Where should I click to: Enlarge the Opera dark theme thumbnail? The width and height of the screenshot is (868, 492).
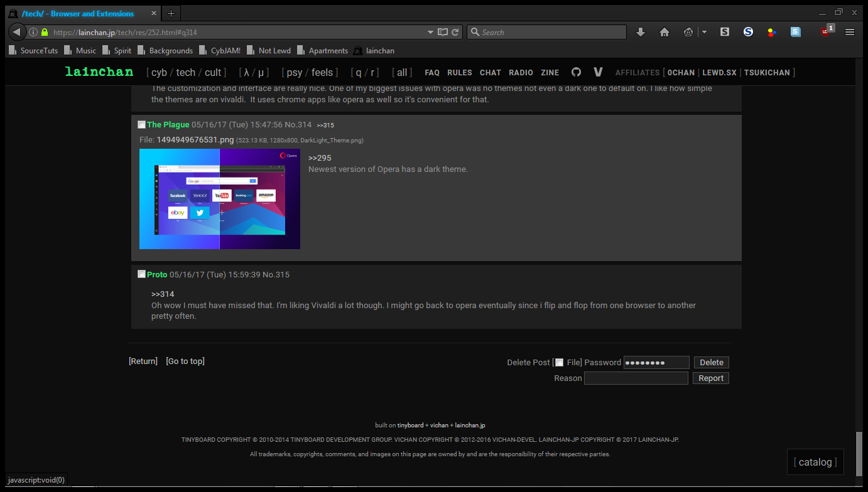(219, 199)
